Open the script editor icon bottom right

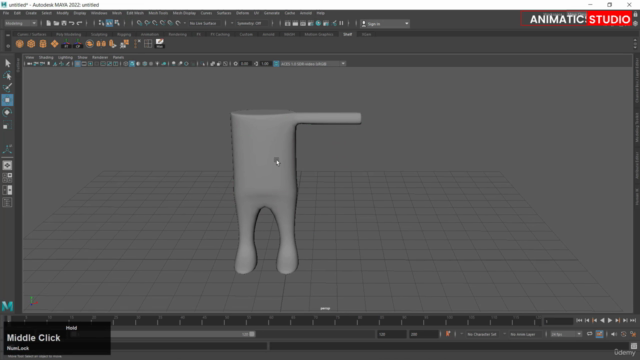(x=633, y=346)
